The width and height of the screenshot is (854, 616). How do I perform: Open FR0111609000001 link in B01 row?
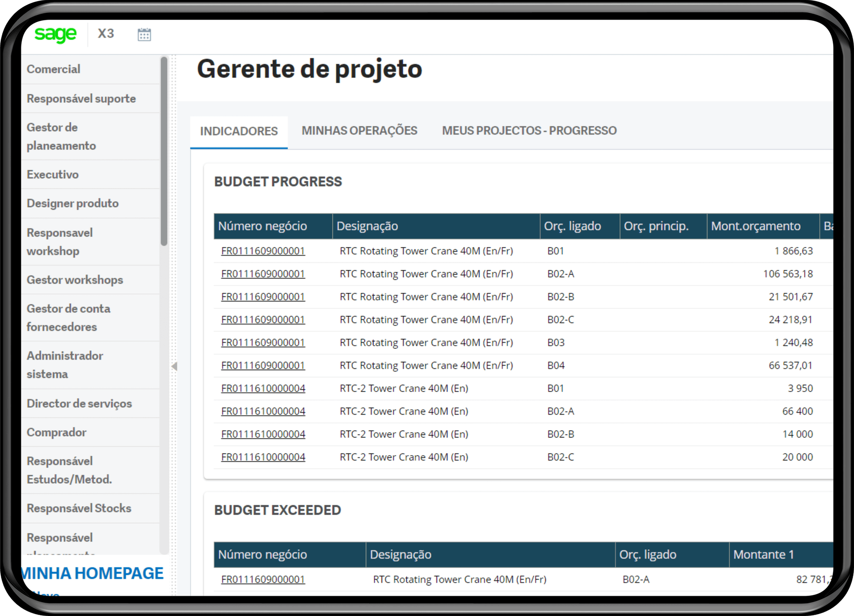[263, 251]
